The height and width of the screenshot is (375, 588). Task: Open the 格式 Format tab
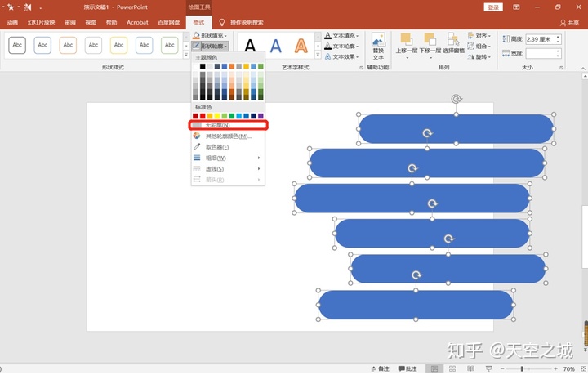pyautogui.click(x=198, y=23)
